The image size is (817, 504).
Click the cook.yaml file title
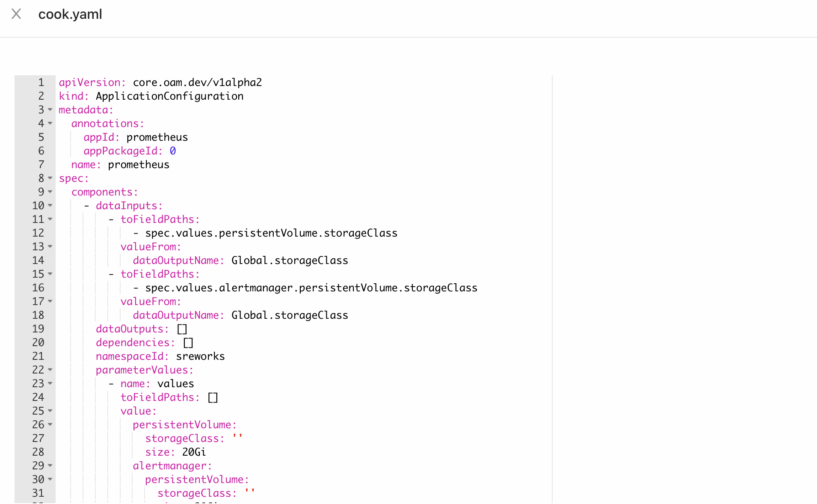pos(70,14)
